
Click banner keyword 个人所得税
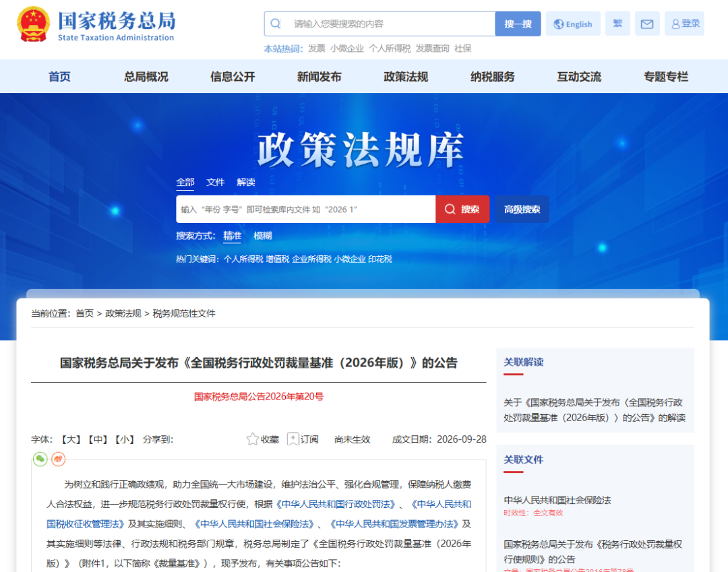(x=243, y=259)
